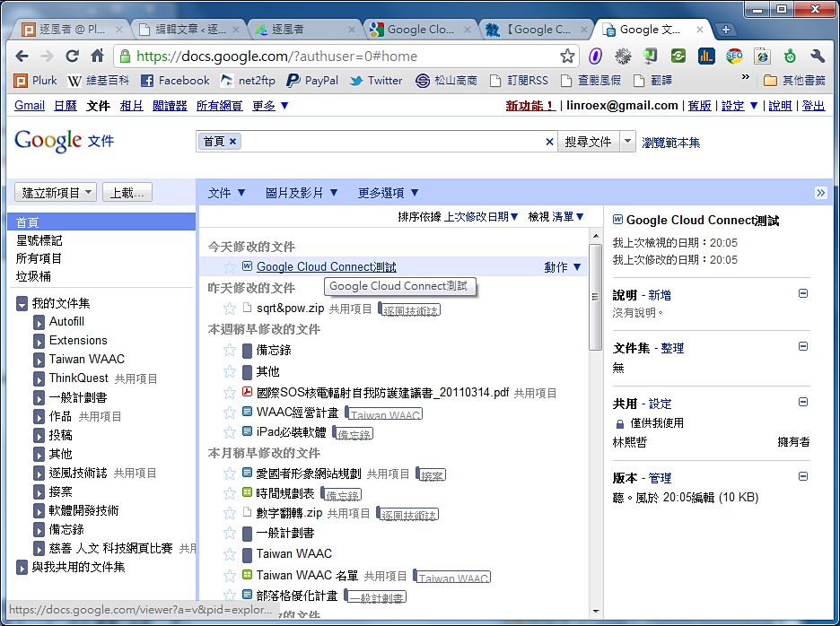Bookmark page with address bar star
This screenshot has height=626, width=840.
pos(567,56)
